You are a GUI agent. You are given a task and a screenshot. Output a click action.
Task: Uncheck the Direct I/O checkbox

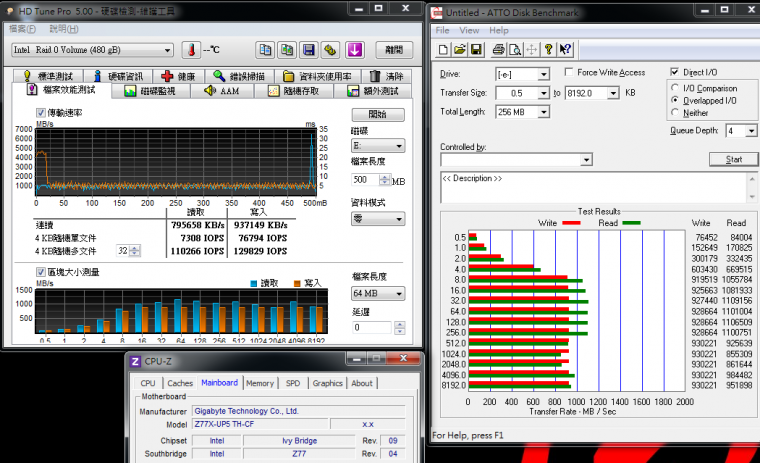point(674,73)
